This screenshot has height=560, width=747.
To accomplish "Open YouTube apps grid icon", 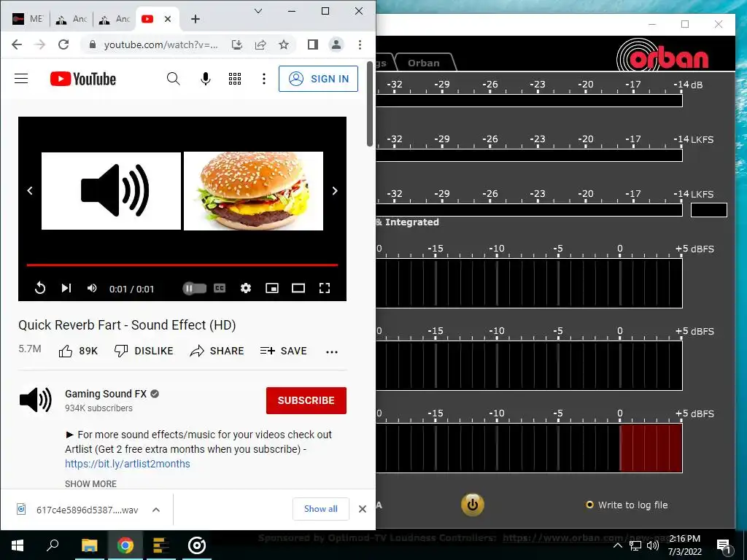I will pos(235,79).
